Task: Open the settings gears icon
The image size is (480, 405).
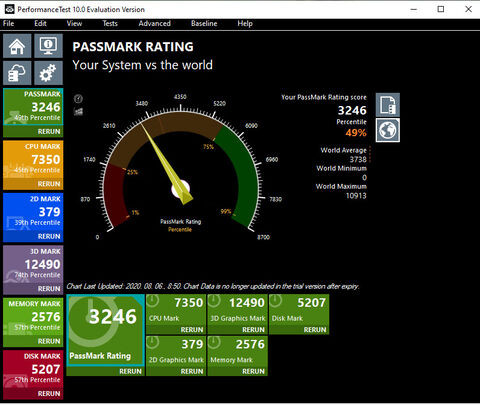Action: coord(48,73)
